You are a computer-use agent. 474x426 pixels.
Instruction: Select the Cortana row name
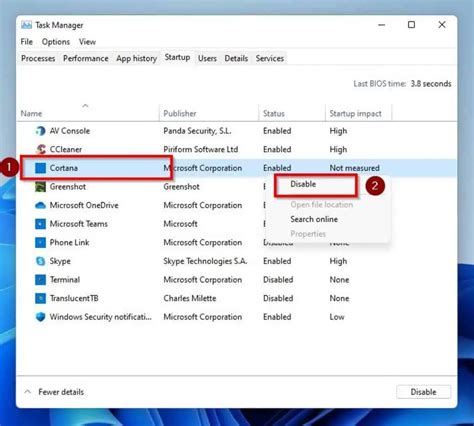(64, 168)
